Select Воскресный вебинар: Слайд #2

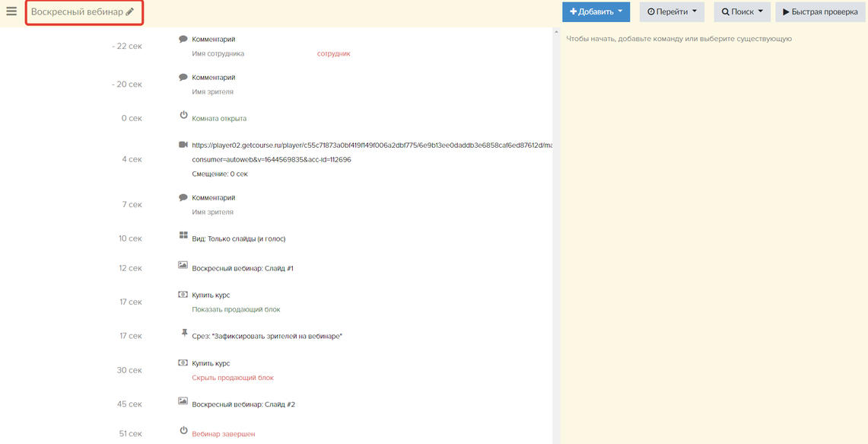243,404
